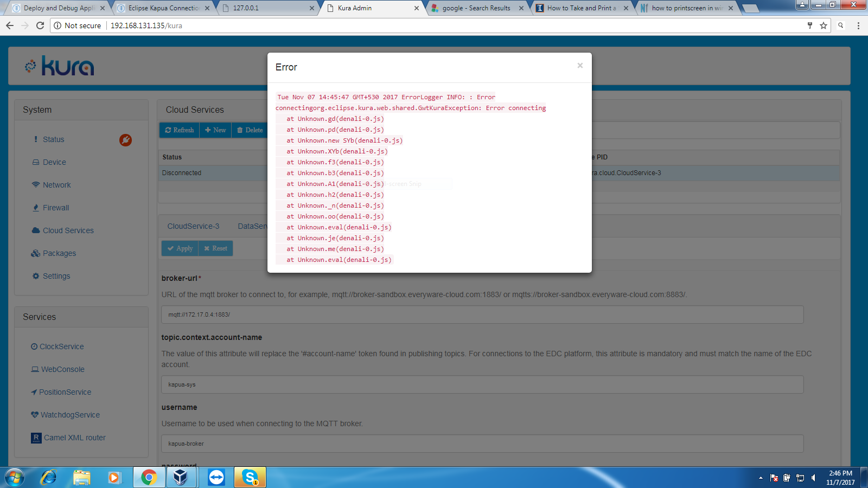Viewport: 868px width, 488px height.
Task: Click the address bar URL
Action: coord(146,25)
